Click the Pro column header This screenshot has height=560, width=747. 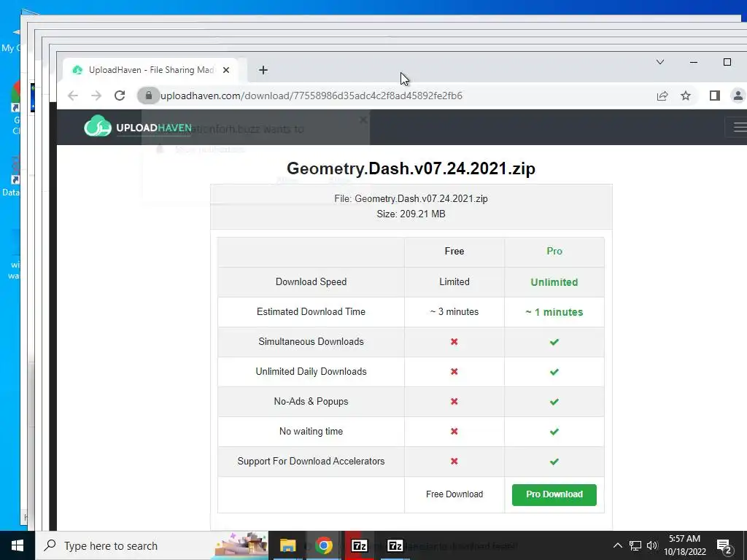[554, 251]
